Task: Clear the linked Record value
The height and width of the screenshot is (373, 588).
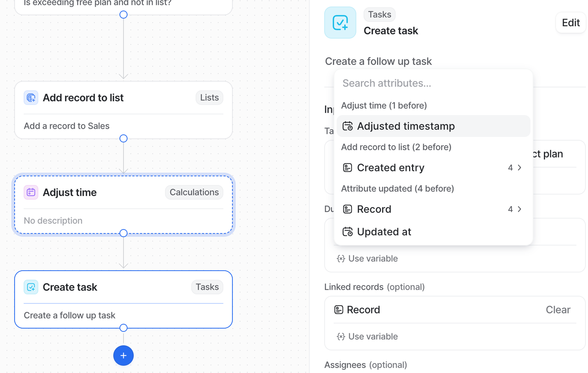Action: click(x=558, y=310)
